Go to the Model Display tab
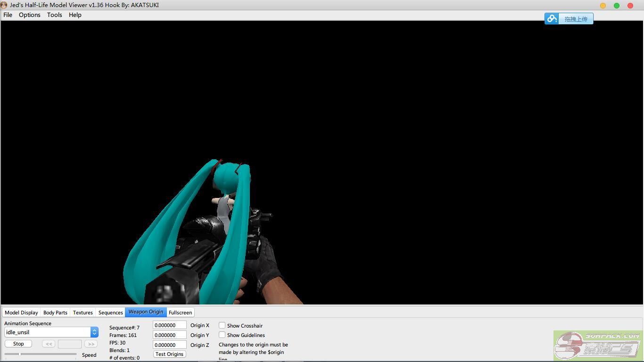 point(21,313)
